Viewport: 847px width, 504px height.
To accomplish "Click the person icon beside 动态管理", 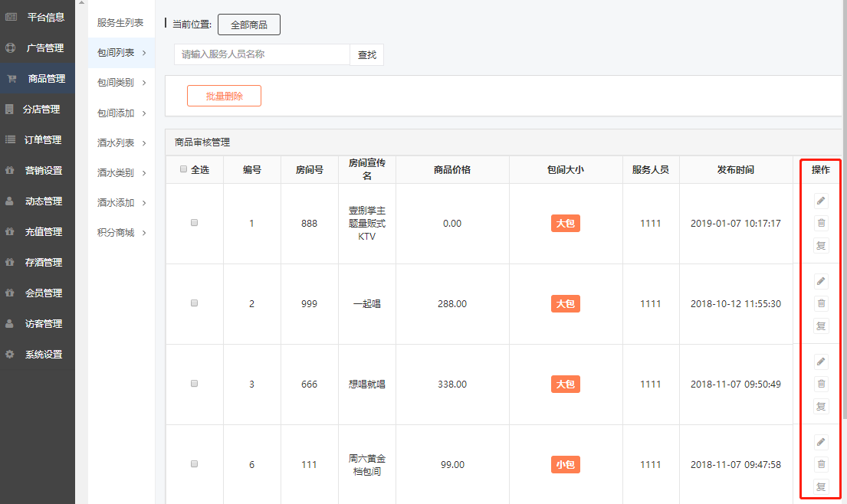I will tap(9, 201).
